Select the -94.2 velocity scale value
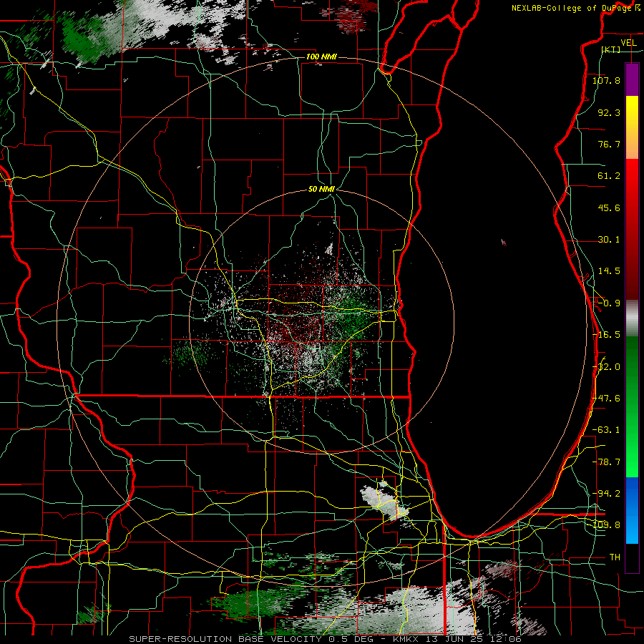This screenshot has height=644, width=644. [606, 493]
